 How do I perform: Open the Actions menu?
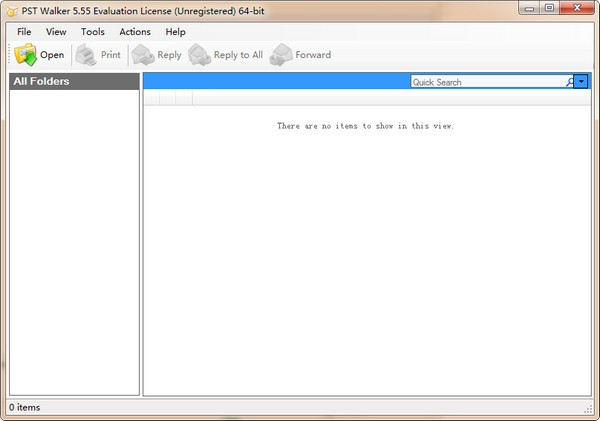click(135, 32)
